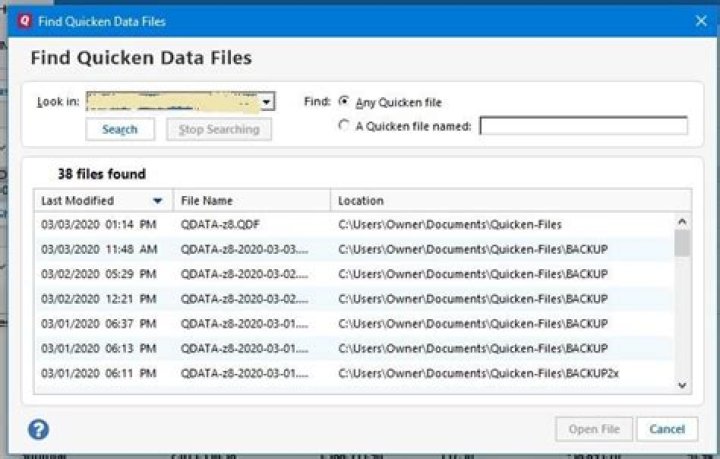Click the C:\Users\Owner\Documents\Quicken-Files location without BACKUP
The image size is (720, 459).
pos(450,224)
